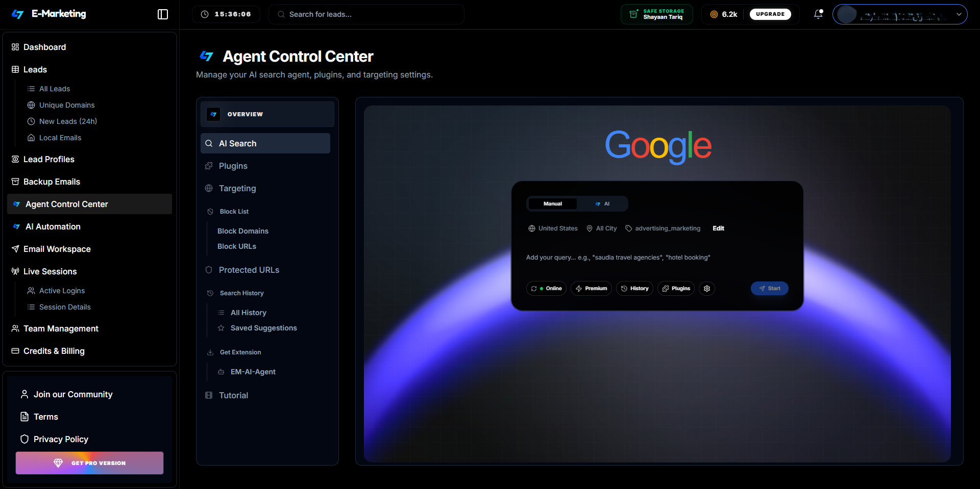Click the Safe Storage archive icon
980x489 pixels.
633,14
